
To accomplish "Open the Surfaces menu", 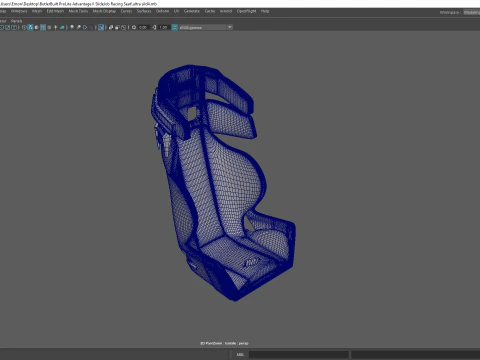I will tap(144, 11).
